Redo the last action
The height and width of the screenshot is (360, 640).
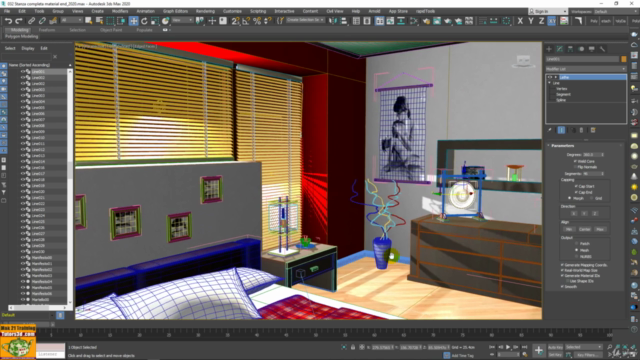19,21
